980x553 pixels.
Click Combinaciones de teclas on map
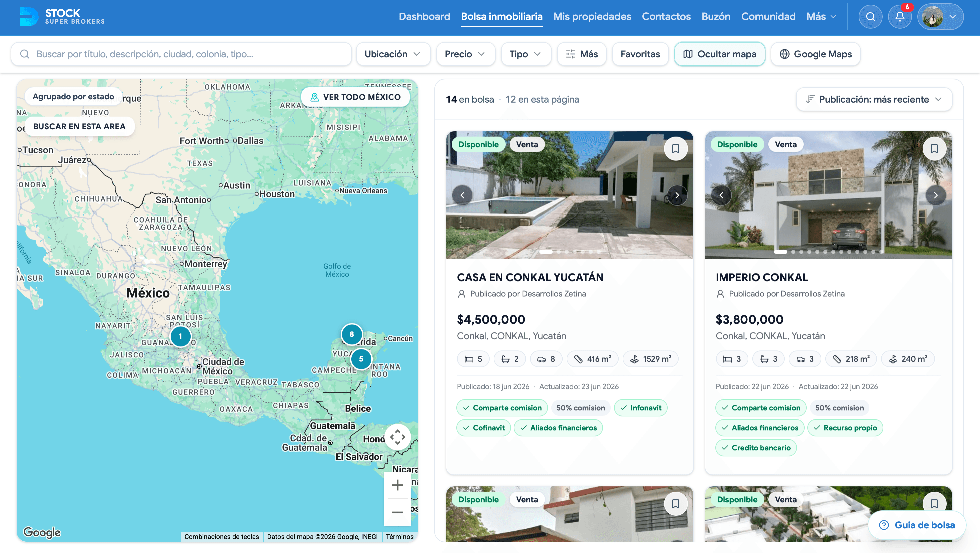coord(221,537)
